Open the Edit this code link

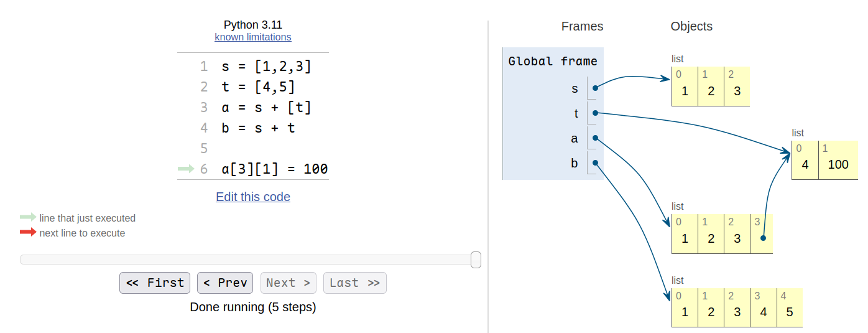pyautogui.click(x=253, y=197)
